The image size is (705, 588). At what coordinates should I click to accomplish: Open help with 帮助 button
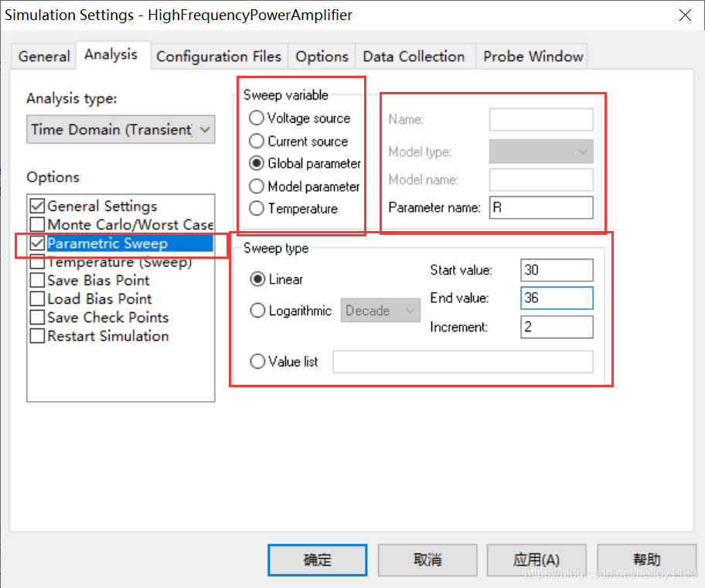(x=647, y=560)
